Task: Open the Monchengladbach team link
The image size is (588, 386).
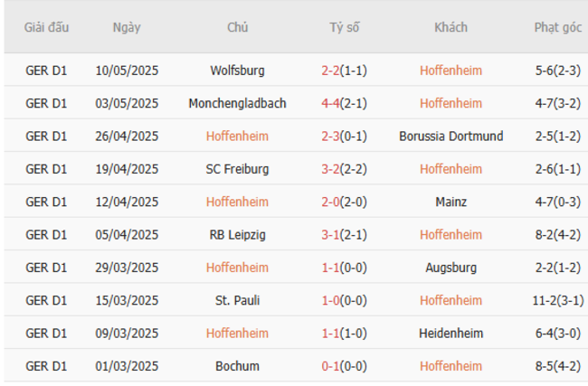Action: point(237,103)
